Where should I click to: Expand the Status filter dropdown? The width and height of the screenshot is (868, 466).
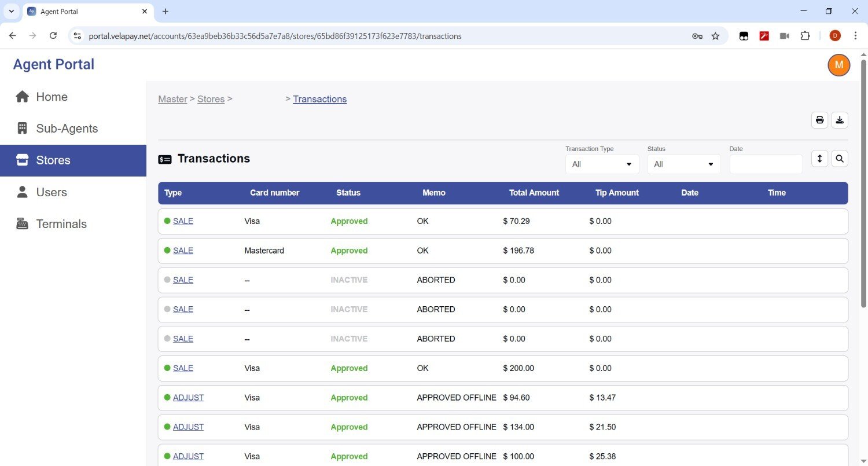pyautogui.click(x=683, y=164)
